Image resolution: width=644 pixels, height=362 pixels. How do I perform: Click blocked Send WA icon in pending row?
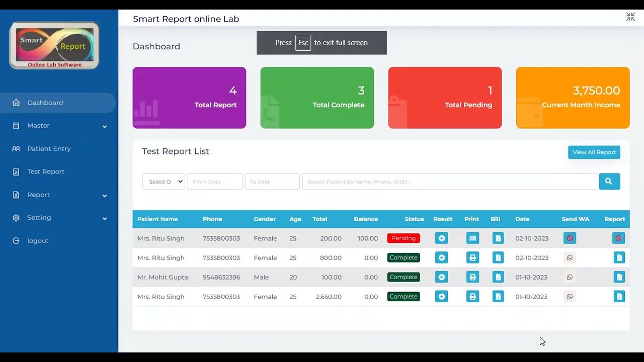570,238
